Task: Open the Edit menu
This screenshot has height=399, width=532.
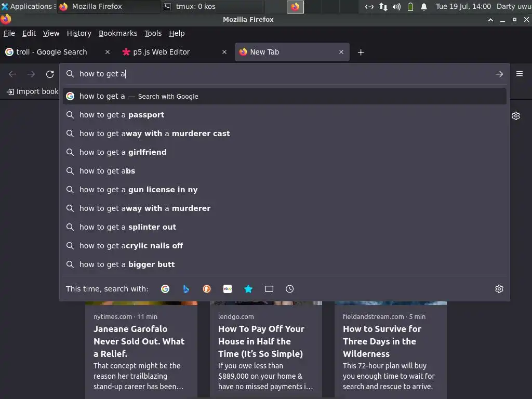Action: 29,33
